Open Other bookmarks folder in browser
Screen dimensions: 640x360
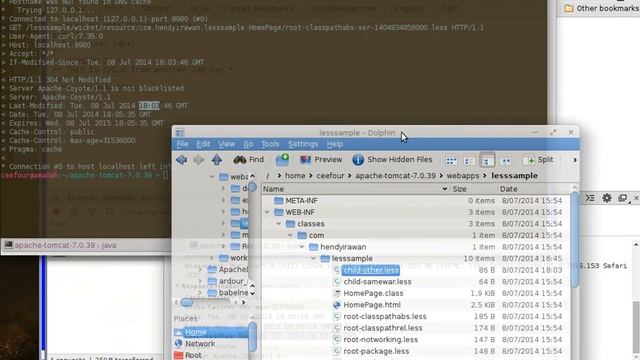point(602,8)
